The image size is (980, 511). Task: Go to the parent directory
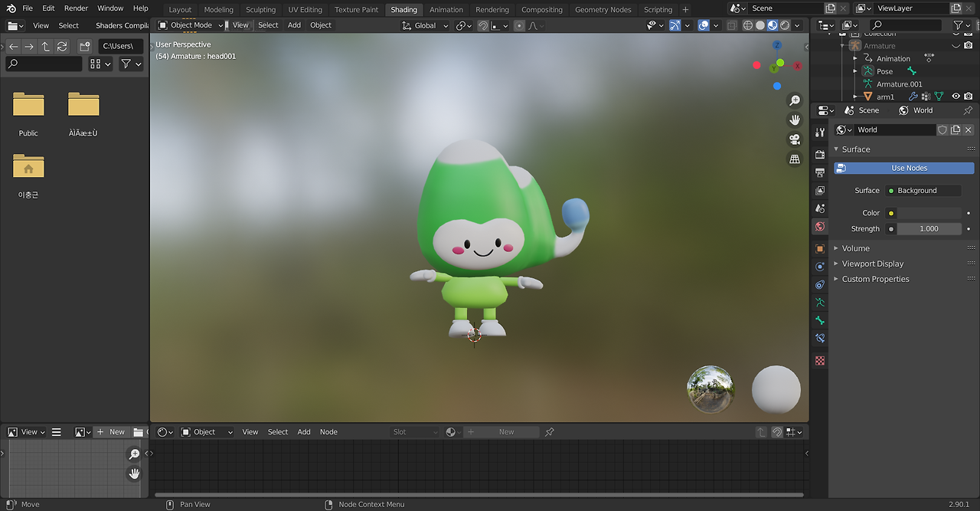(x=46, y=46)
